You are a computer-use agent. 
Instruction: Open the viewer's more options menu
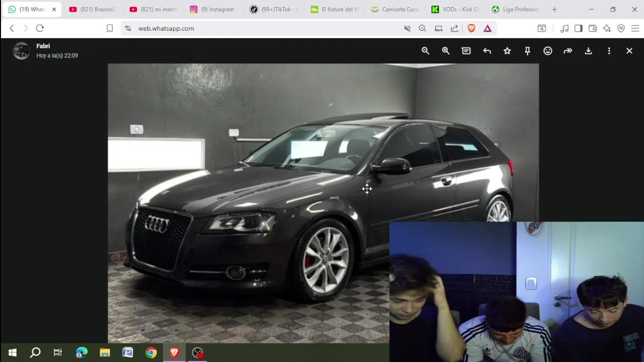pos(609,51)
